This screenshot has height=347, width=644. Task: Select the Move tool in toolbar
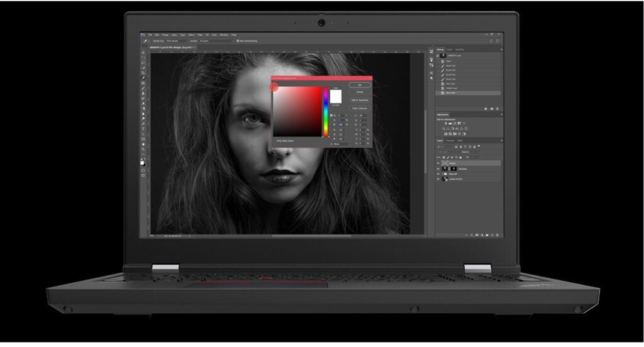tap(143, 53)
